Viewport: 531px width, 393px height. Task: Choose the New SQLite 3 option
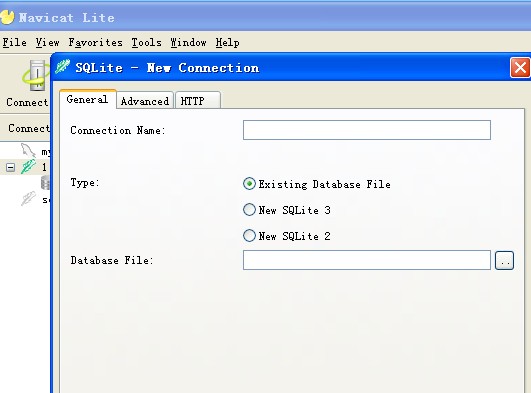click(x=286, y=210)
